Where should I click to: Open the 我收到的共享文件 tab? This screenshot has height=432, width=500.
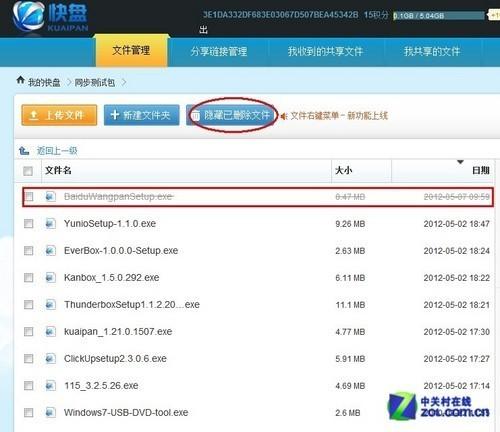pyautogui.click(x=325, y=51)
